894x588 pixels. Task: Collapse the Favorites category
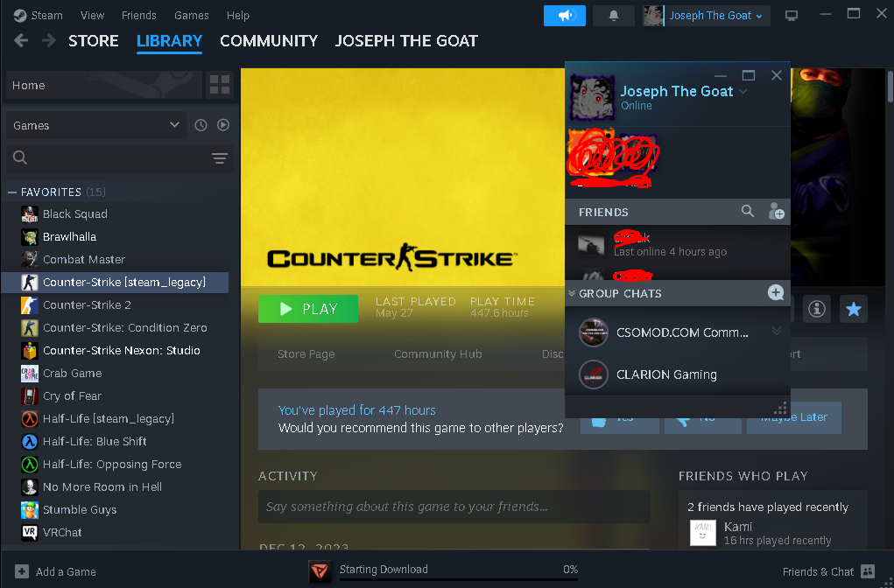coord(12,192)
